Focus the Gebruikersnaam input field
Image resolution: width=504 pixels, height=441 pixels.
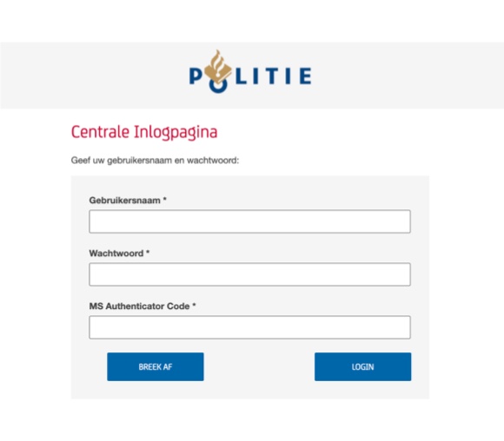[x=249, y=221]
